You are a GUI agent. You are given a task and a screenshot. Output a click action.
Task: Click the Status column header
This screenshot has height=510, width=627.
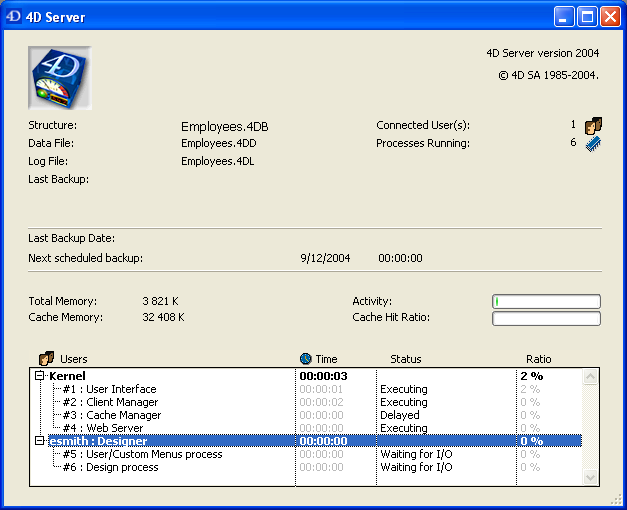tap(405, 359)
